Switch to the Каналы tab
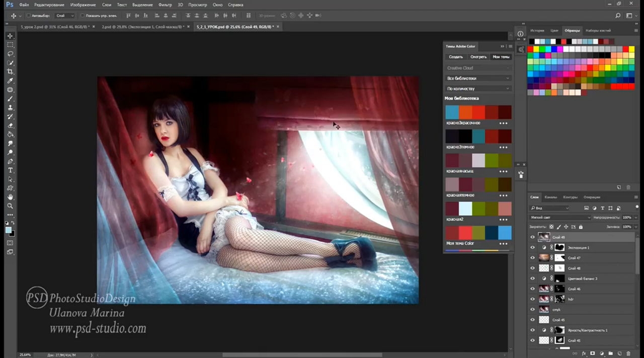This screenshot has width=644, height=358. [550, 197]
